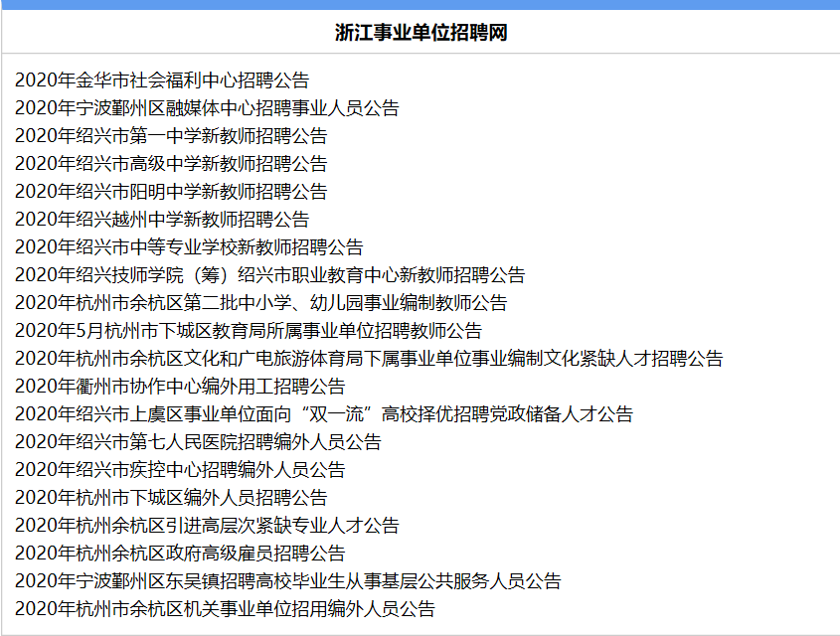Open 余杭区文化和广电旅游体育局招聘公告

[x=369, y=359]
